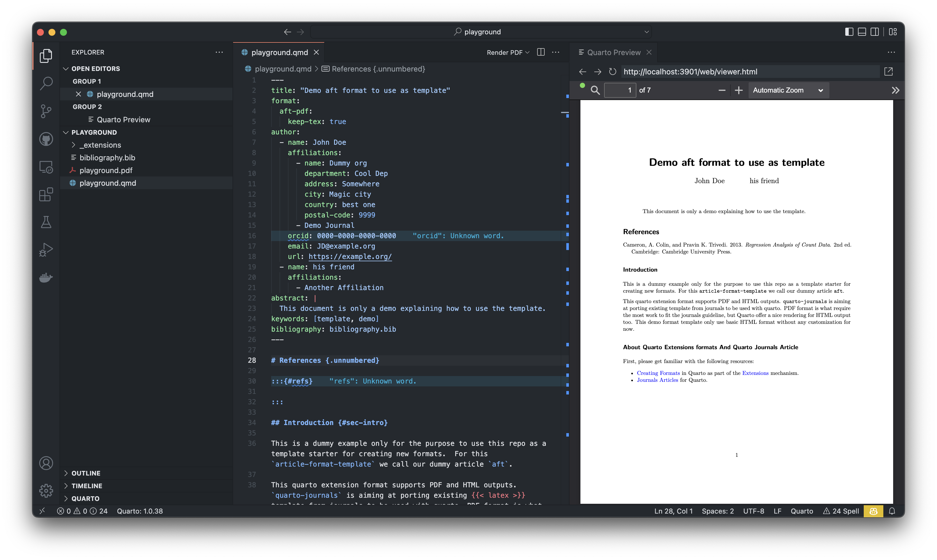
Task: Open the Automatic Zoom dropdown
Action: coord(788,90)
